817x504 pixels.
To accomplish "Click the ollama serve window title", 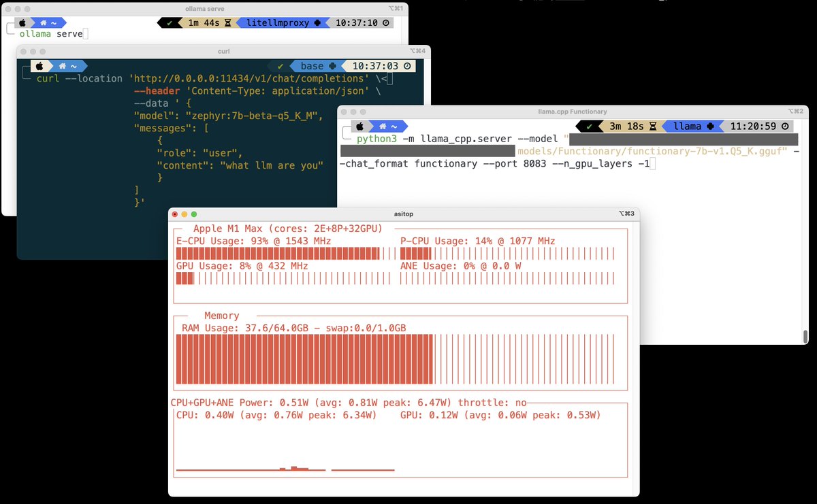I will [x=204, y=8].
